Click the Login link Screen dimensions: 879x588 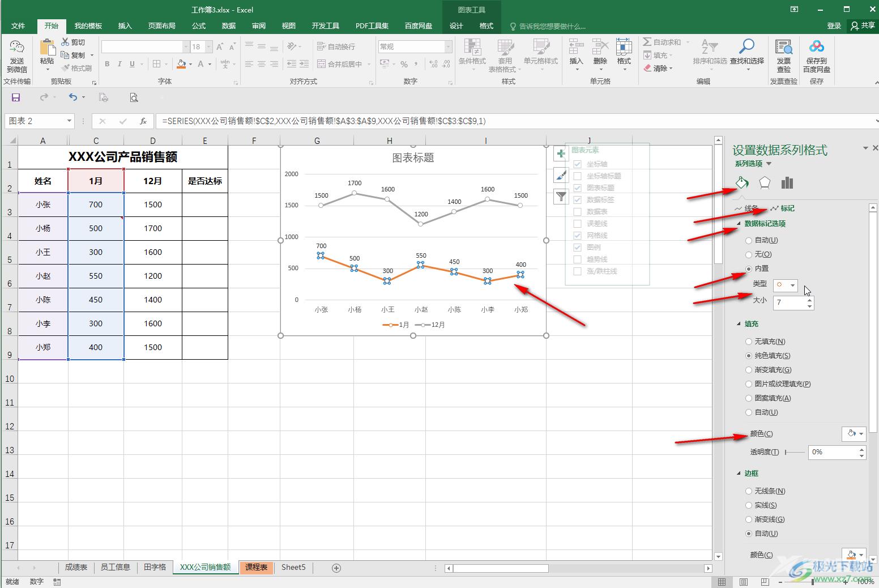pyautogui.click(x=834, y=25)
